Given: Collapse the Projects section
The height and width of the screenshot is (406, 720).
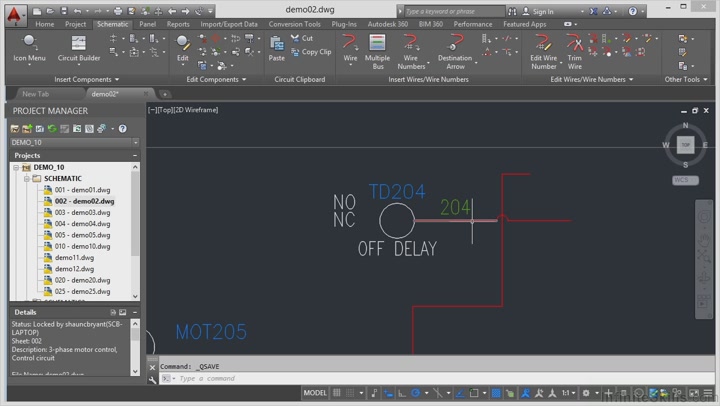Looking at the screenshot, I should [135, 156].
